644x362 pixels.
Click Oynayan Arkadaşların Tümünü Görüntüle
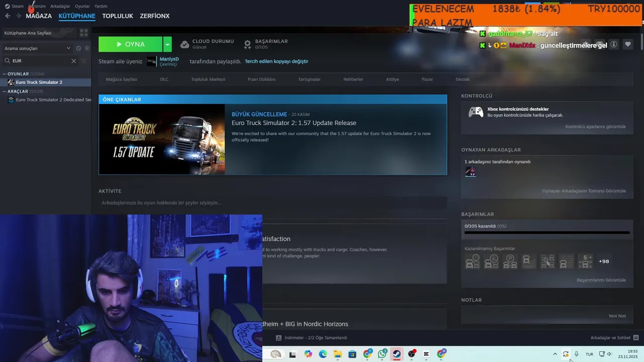tap(584, 191)
